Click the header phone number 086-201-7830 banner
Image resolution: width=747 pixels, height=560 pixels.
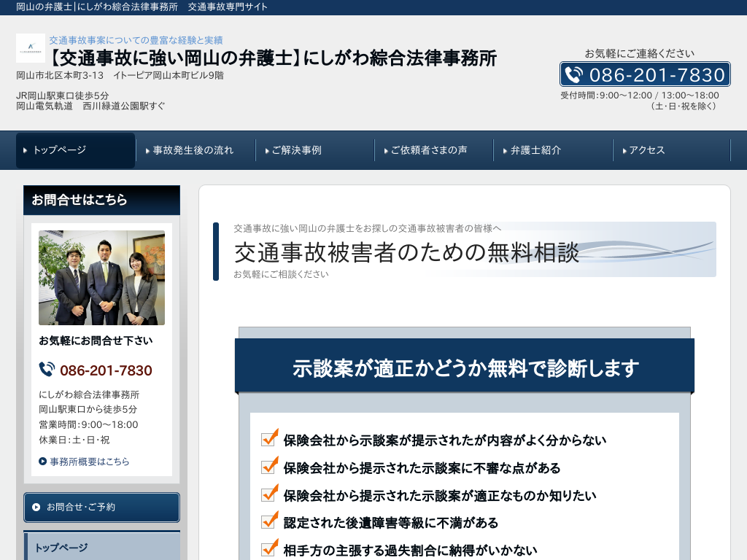(x=646, y=74)
